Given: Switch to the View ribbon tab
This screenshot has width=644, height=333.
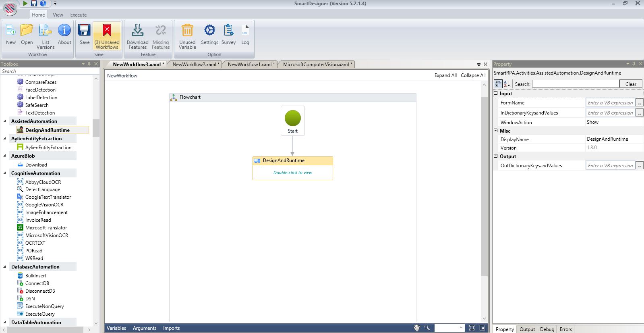Looking at the screenshot, I should pos(58,15).
